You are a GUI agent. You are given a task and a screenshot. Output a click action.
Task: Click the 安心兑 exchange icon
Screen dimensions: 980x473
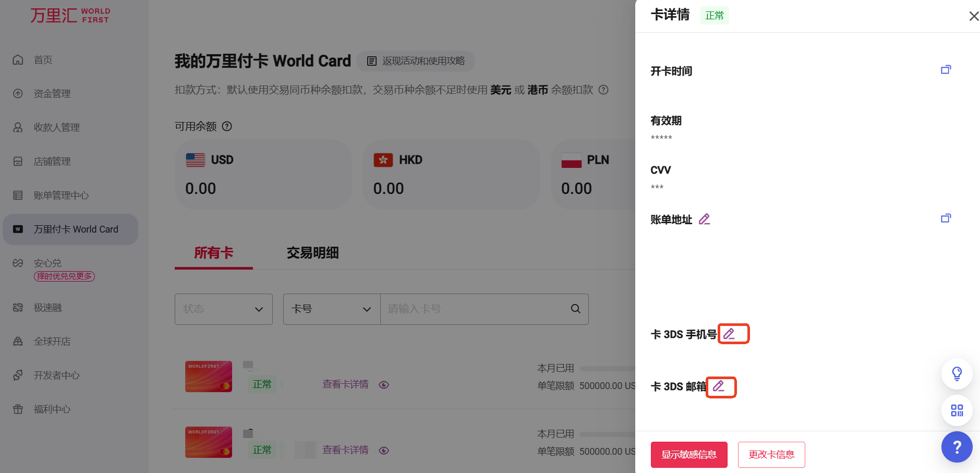pyautogui.click(x=18, y=263)
